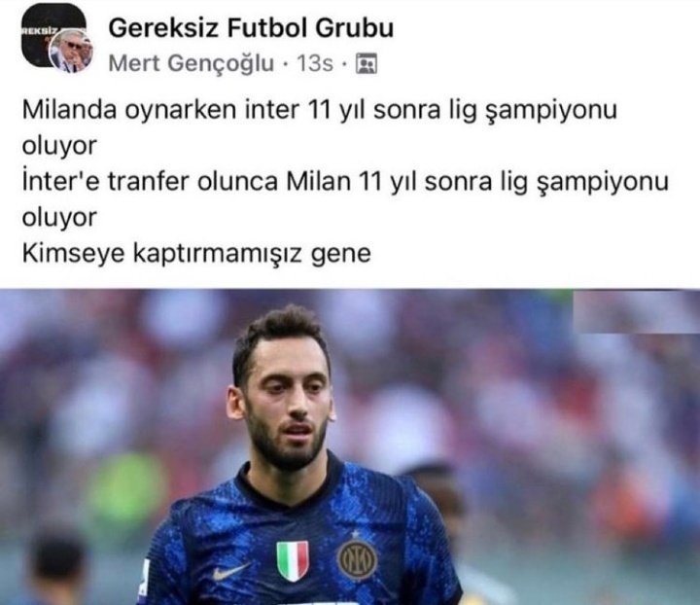
Task: Click the 13s post timestamp
Action: coord(315,63)
